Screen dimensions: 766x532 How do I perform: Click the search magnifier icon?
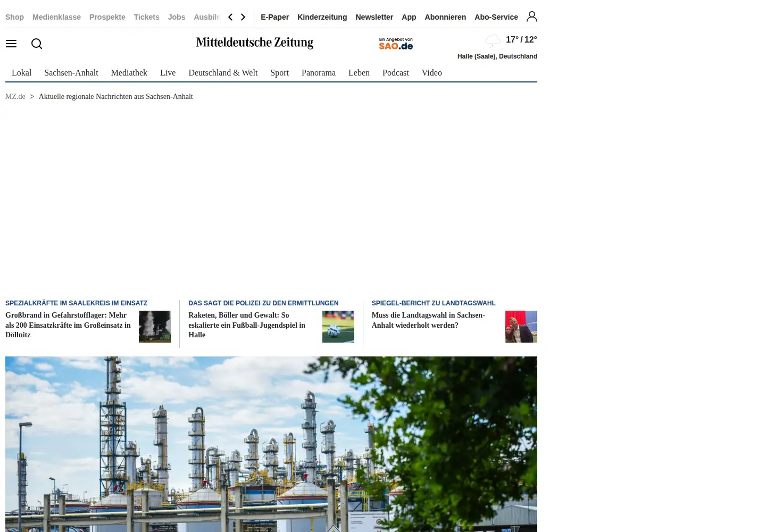click(x=37, y=44)
